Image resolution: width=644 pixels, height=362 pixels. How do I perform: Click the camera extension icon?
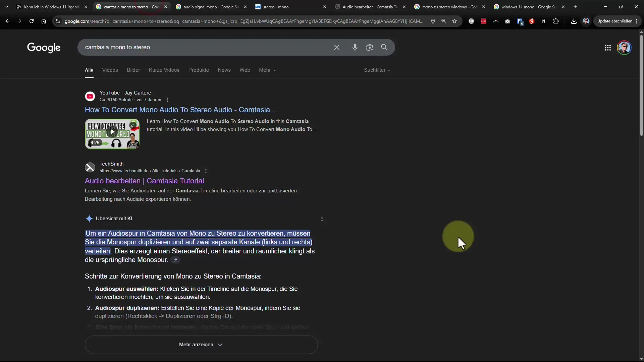507,21
